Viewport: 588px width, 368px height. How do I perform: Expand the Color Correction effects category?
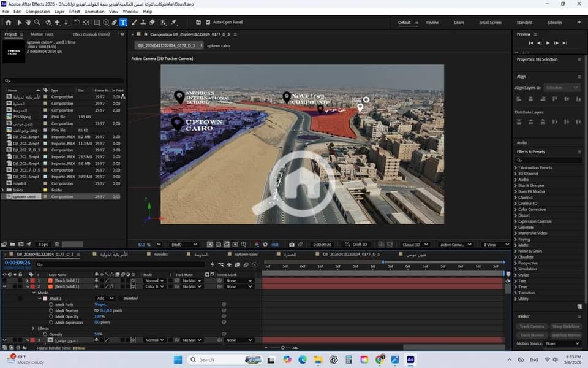[x=516, y=210]
